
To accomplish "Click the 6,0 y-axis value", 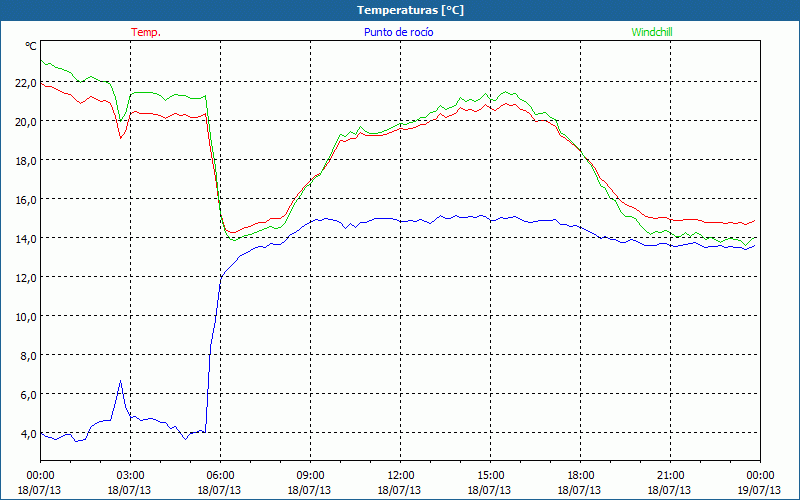I will coord(28,395).
